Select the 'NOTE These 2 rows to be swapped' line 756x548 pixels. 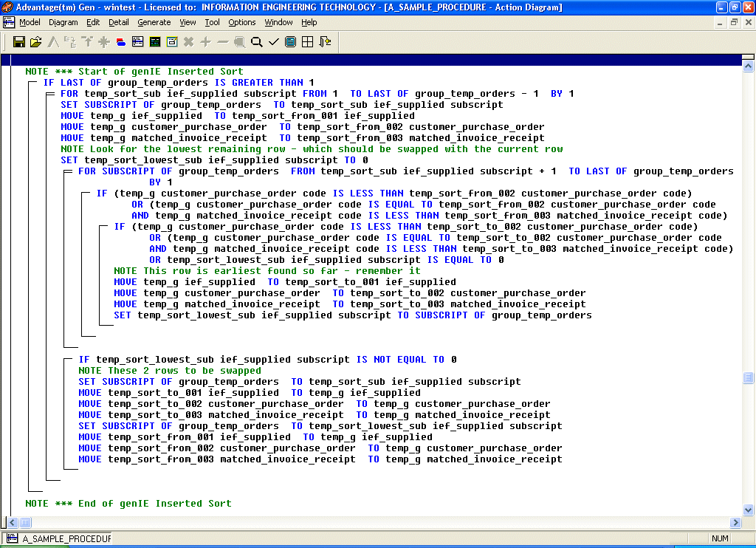pyautogui.click(x=169, y=371)
